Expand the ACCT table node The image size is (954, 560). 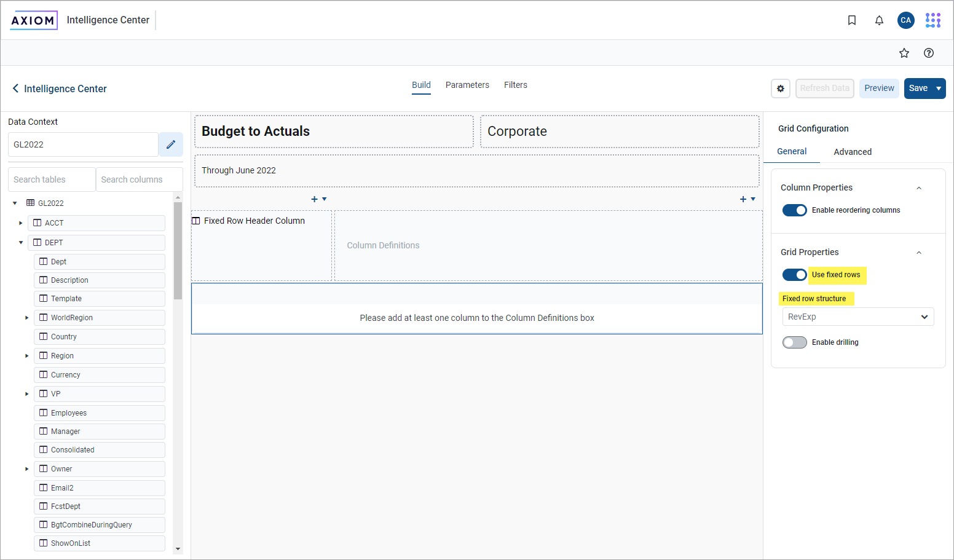point(21,223)
